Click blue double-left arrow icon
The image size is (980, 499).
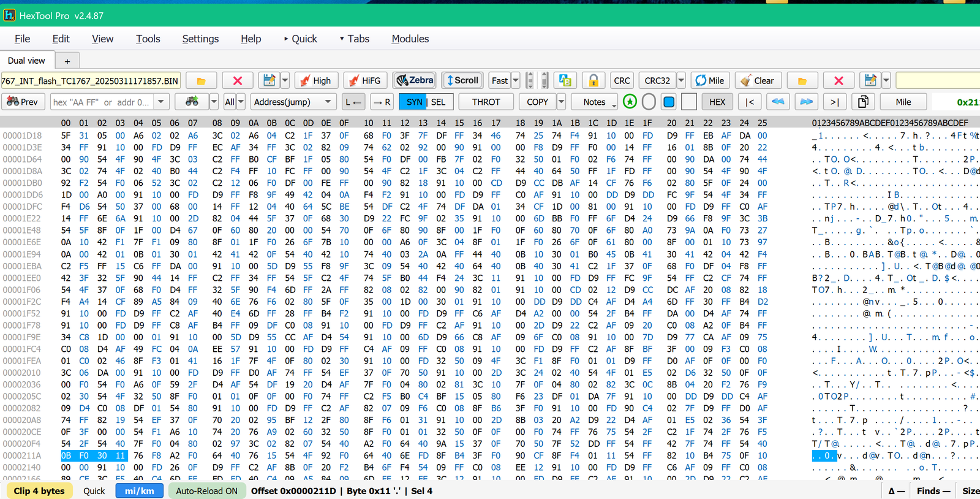tap(777, 102)
